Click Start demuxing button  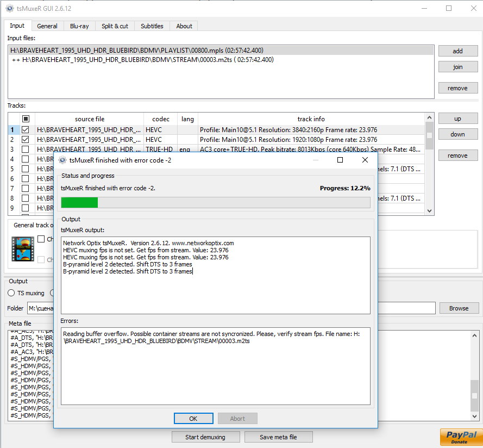(205, 437)
